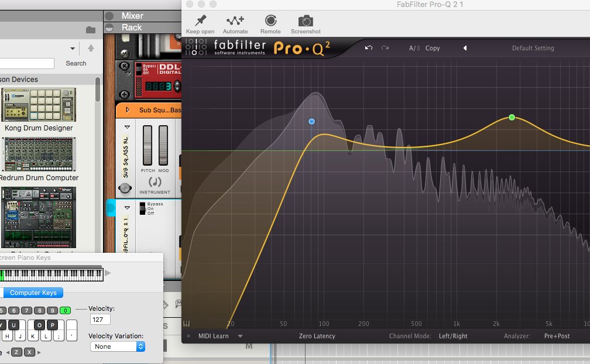
Task: Toggle A/B state comparison
Action: click(x=414, y=48)
